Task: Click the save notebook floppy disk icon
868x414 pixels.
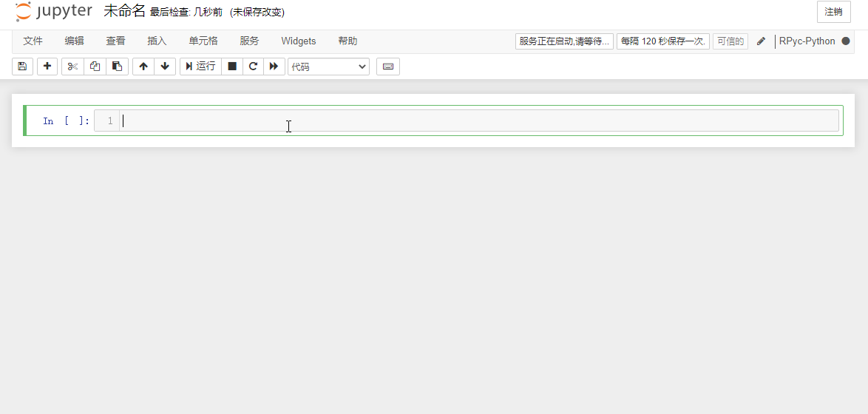Action: 22,67
